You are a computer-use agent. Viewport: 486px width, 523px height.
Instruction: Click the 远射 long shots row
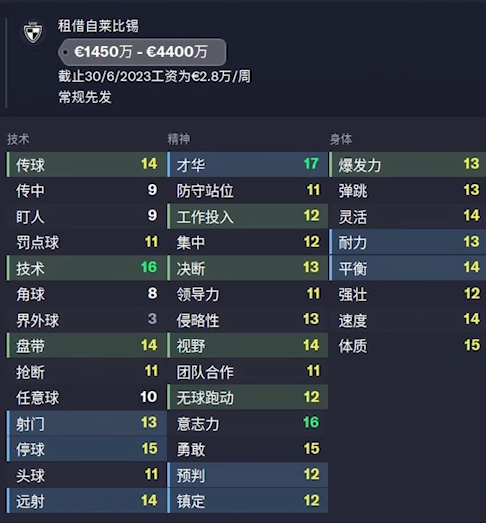(86, 501)
